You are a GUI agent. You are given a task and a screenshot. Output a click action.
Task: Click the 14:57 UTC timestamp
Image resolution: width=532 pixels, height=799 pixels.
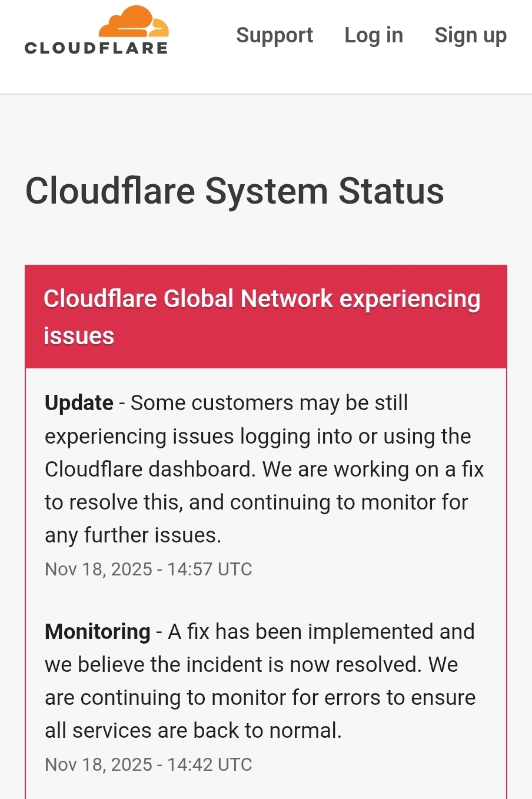pyautogui.click(x=148, y=569)
